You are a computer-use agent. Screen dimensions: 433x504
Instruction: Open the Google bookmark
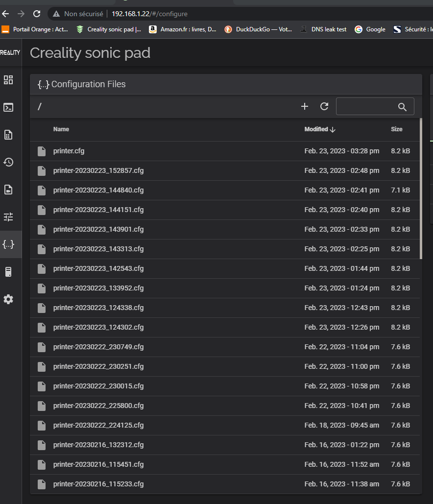(370, 29)
